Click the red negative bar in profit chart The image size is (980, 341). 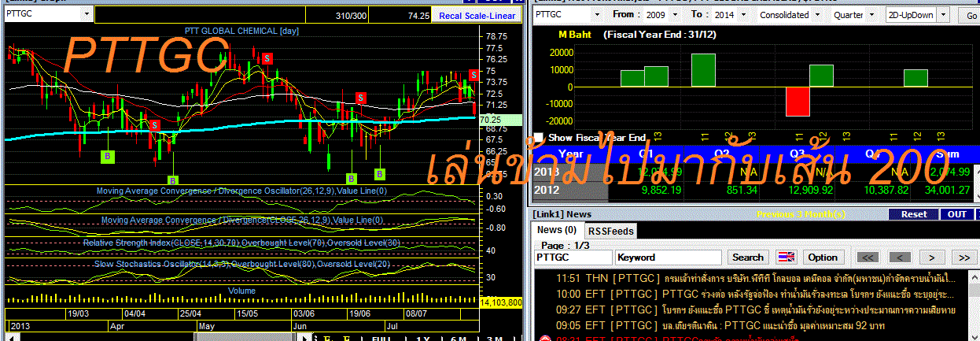(798, 101)
